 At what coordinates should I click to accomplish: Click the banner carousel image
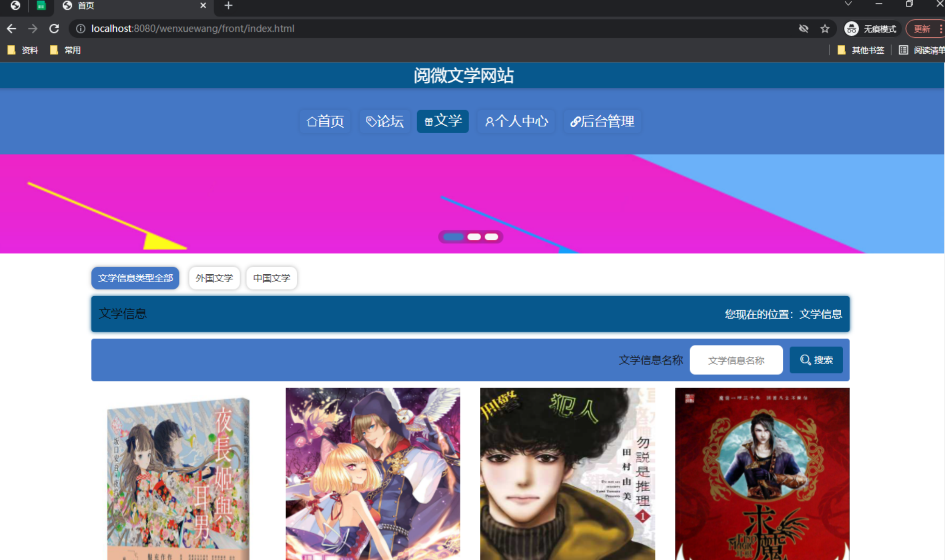coord(472,204)
